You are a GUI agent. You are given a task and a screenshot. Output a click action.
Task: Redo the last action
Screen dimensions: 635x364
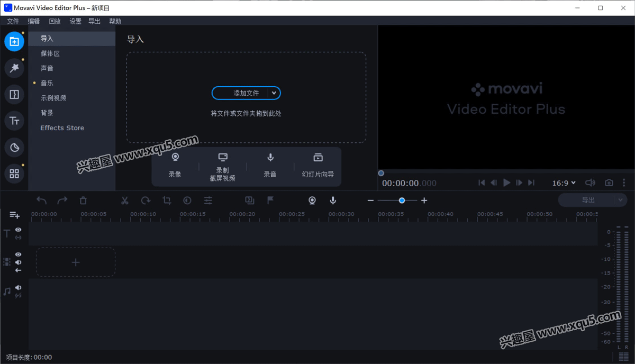62,201
